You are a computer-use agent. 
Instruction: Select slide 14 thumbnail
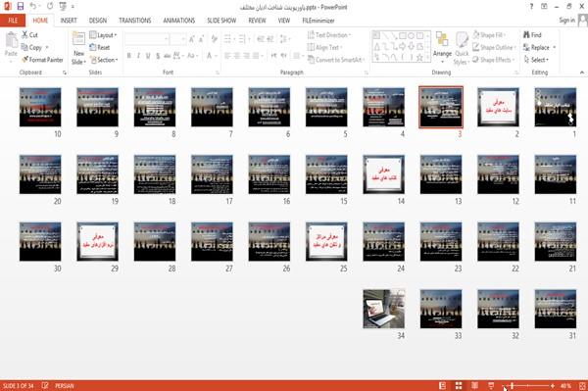tap(383, 174)
